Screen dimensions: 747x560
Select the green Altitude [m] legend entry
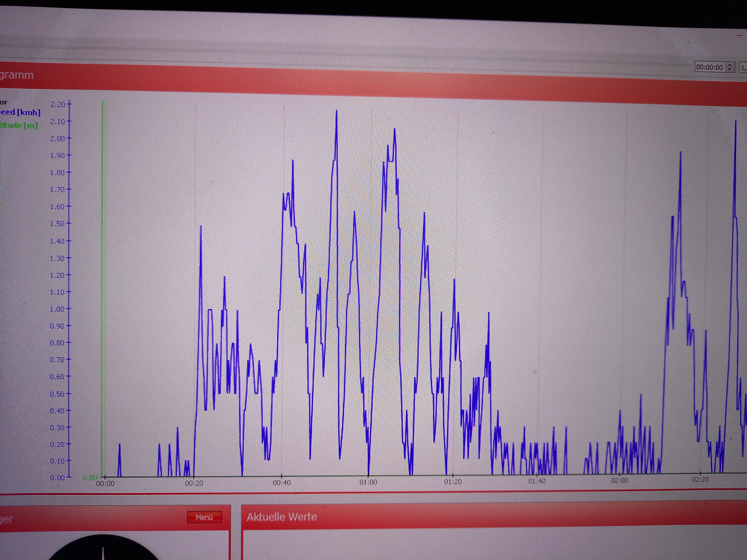tap(19, 125)
